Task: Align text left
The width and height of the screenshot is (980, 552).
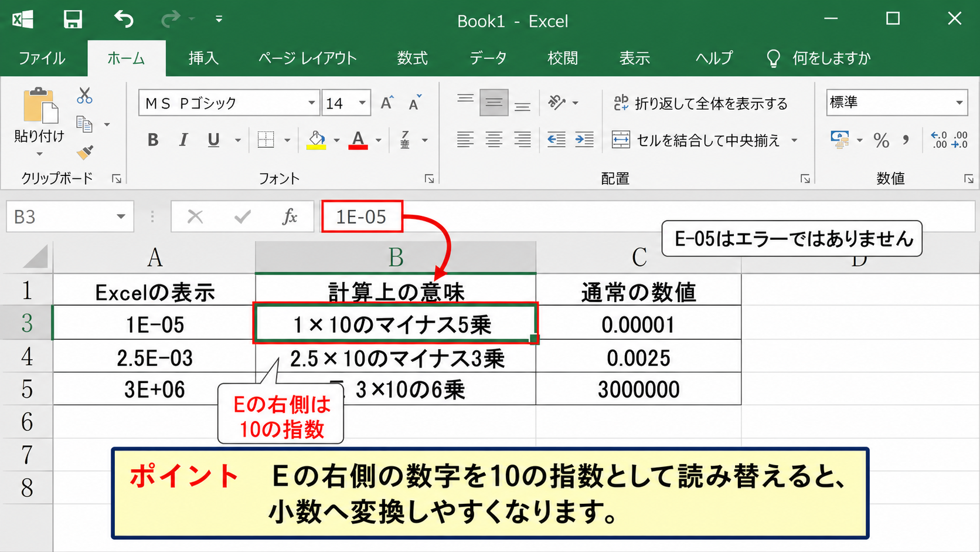Action: pos(465,140)
